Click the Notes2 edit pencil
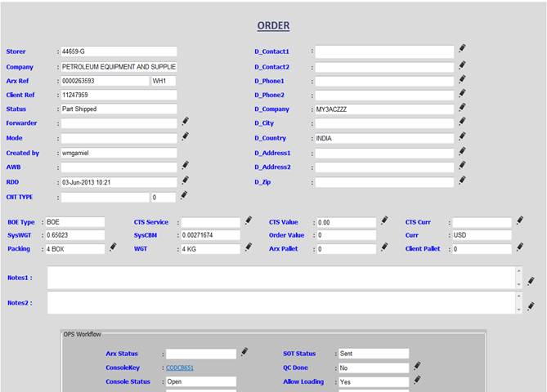This screenshot has width=547, height=392. [x=531, y=306]
